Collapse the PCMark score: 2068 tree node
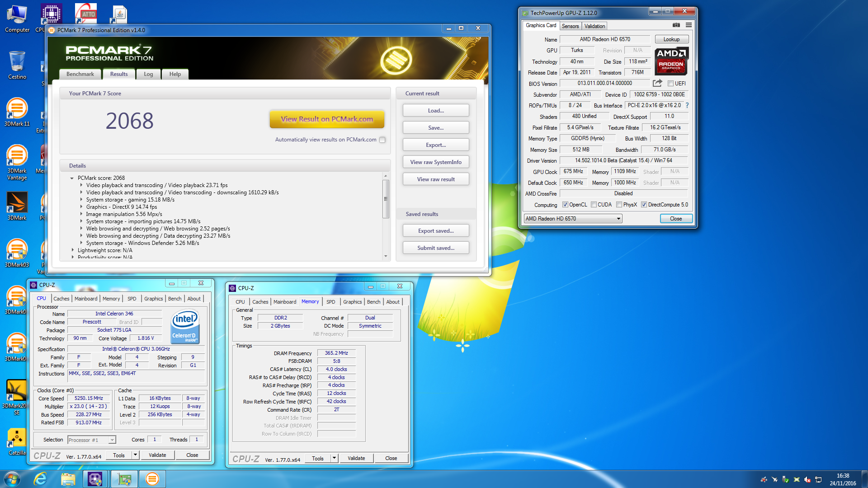The image size is (868, 488). (x=72, y=178)
